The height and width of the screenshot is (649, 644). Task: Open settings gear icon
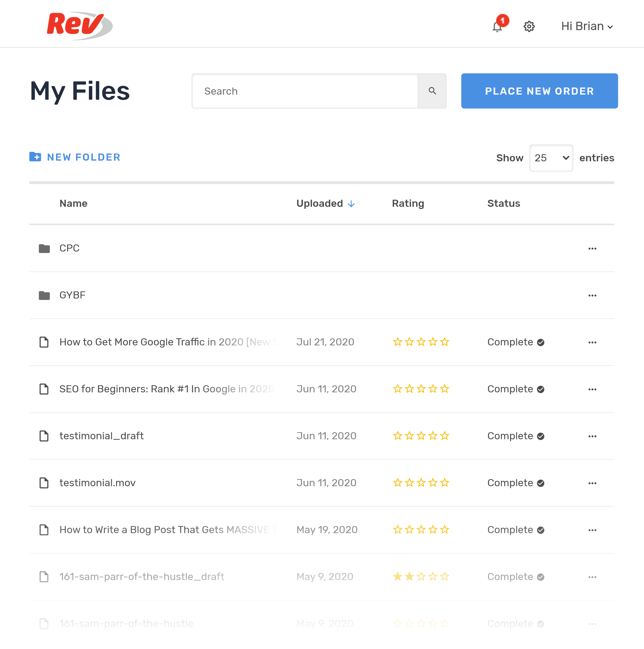[529, 26]
